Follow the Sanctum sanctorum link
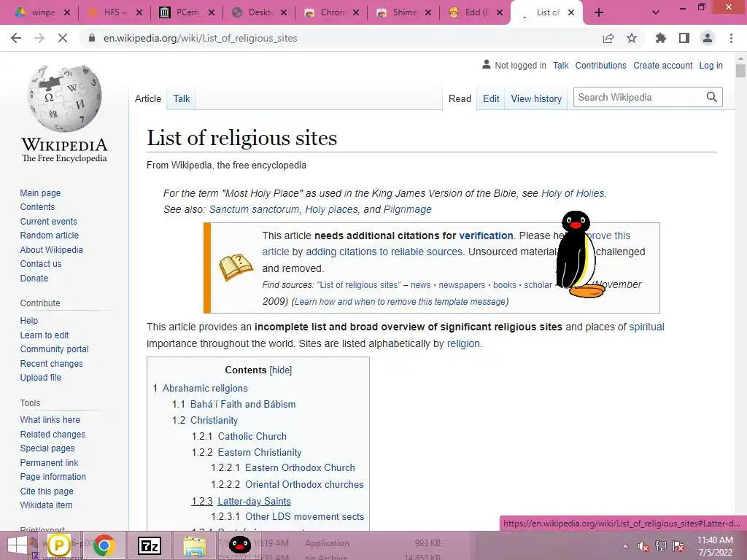Viewport: 747px width, 560px height. click(x=254, y=209)
